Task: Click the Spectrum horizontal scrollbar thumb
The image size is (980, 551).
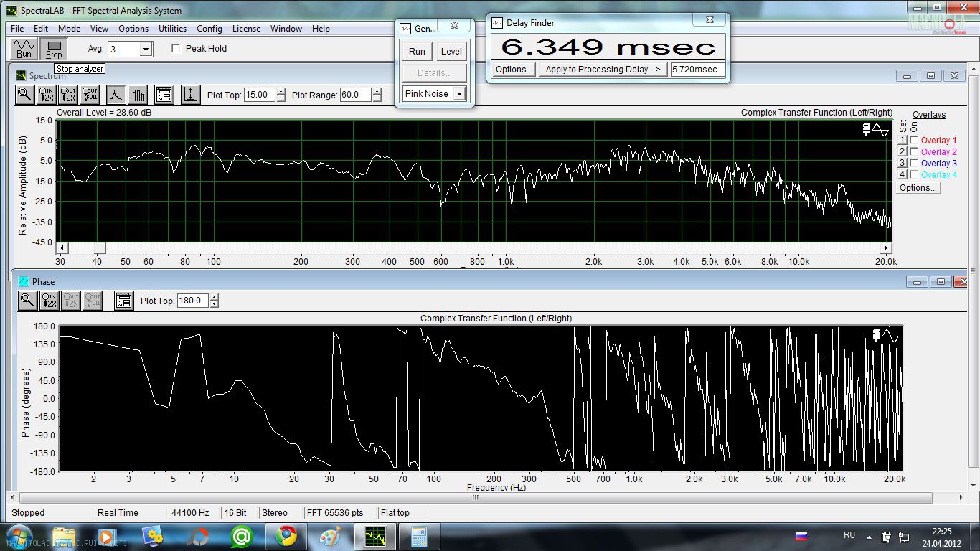Action: (100, 248)
